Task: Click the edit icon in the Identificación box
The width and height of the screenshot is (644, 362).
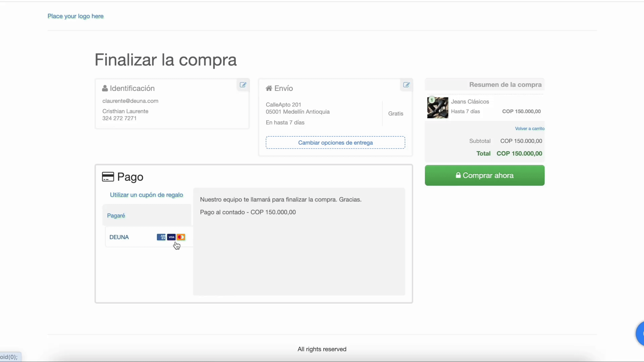Action: pos(243,85)
